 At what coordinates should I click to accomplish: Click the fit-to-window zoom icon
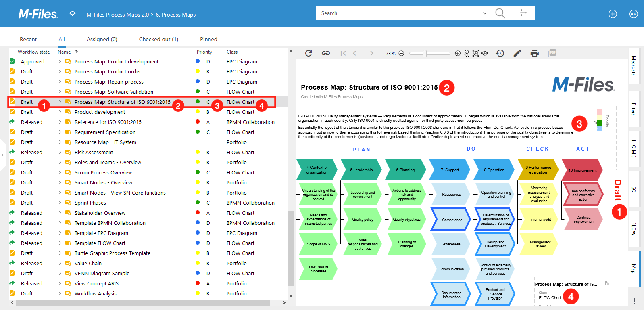coord(476,53)
